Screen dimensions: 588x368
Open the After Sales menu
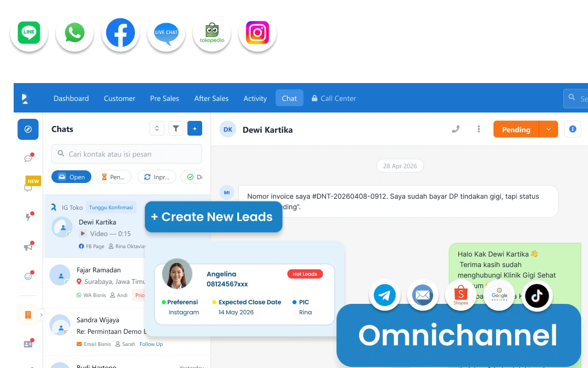click(211, 98)
